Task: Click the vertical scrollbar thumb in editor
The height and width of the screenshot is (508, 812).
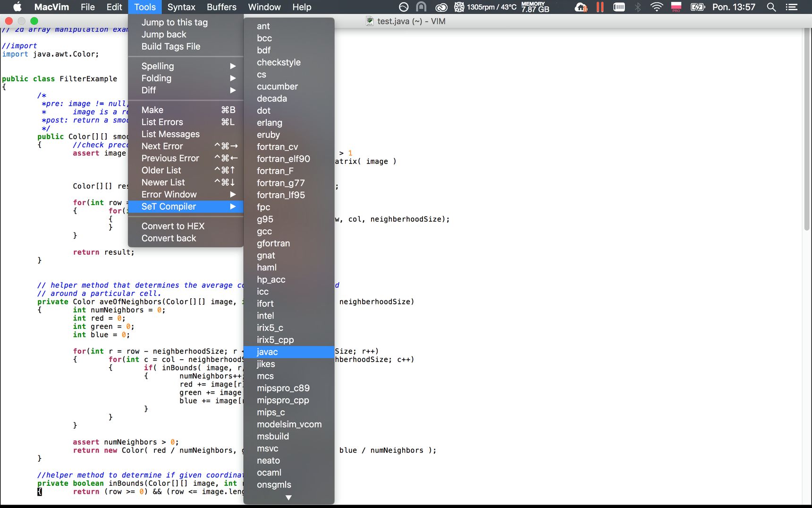Action: point(807,130)
